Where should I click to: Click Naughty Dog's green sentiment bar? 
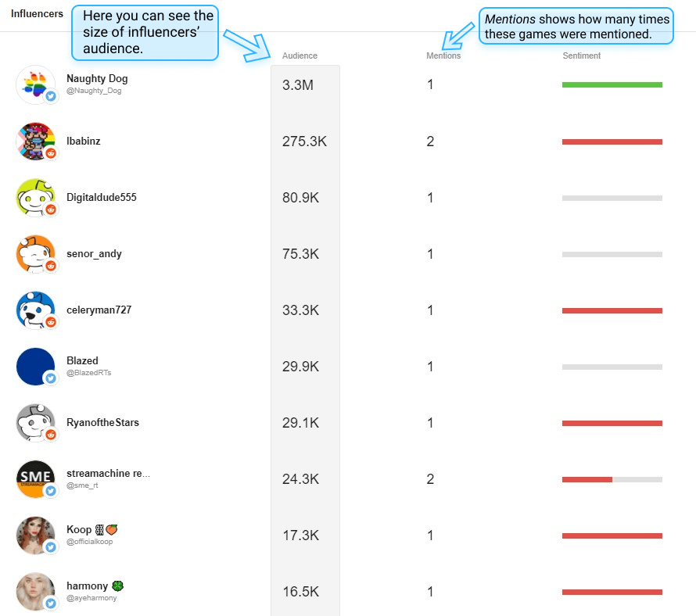[612, 83]
